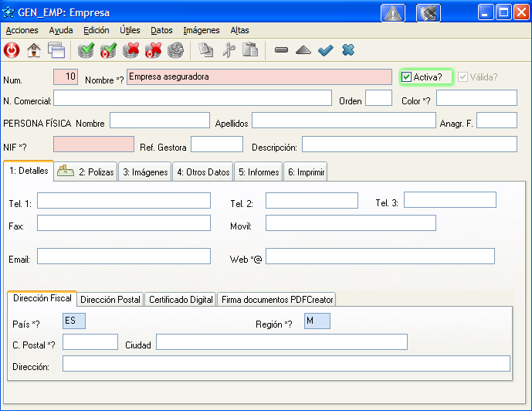Open the Dirección Postal tab
The width and height of the screenshot is (532, 411).
coord(110,299)
